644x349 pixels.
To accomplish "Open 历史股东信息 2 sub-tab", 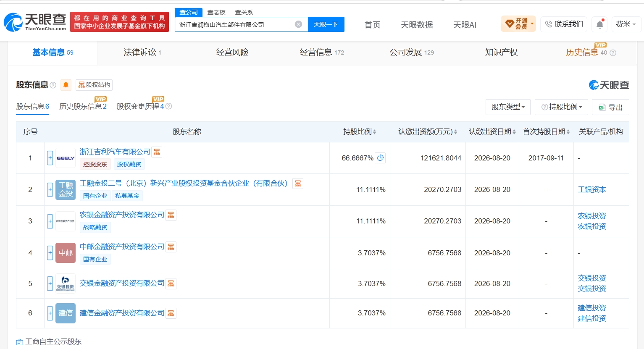I will (x=83, y=106).
